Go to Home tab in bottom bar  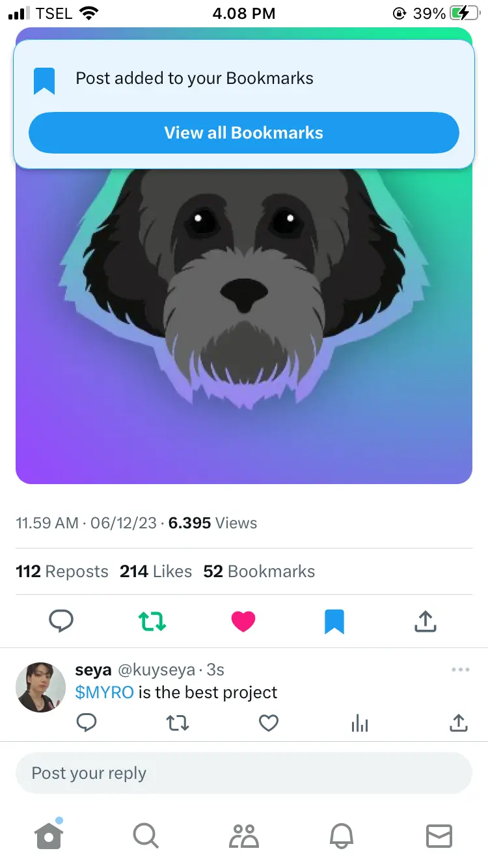pos(49,835)
